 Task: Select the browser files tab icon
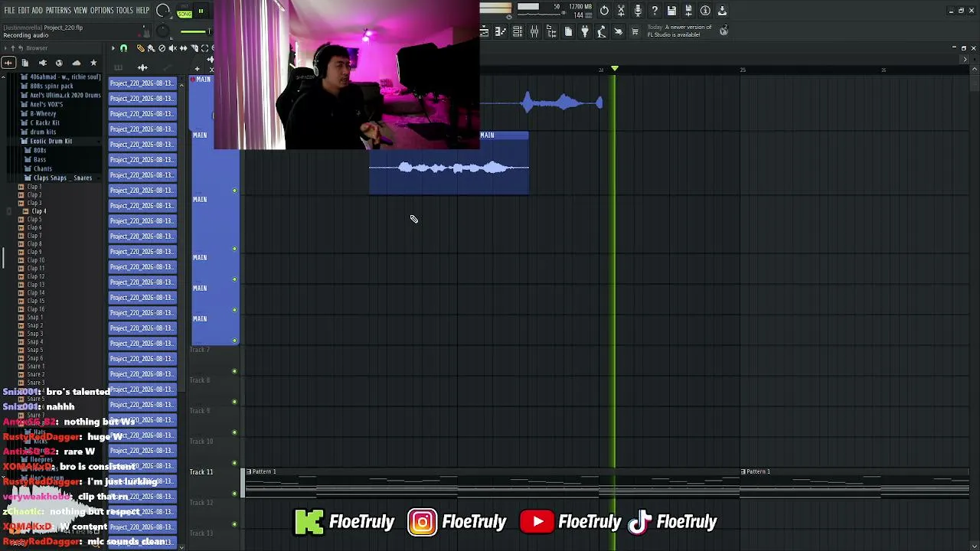[25, 63]
